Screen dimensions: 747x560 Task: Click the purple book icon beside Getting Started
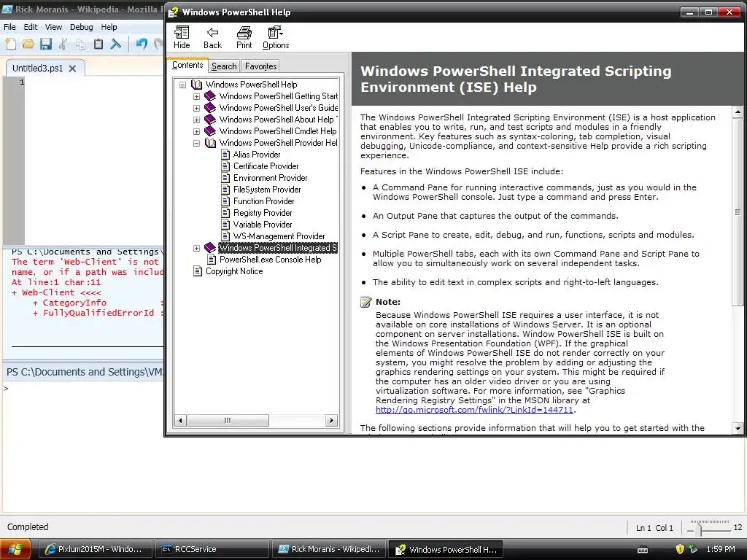click(210, 96)
